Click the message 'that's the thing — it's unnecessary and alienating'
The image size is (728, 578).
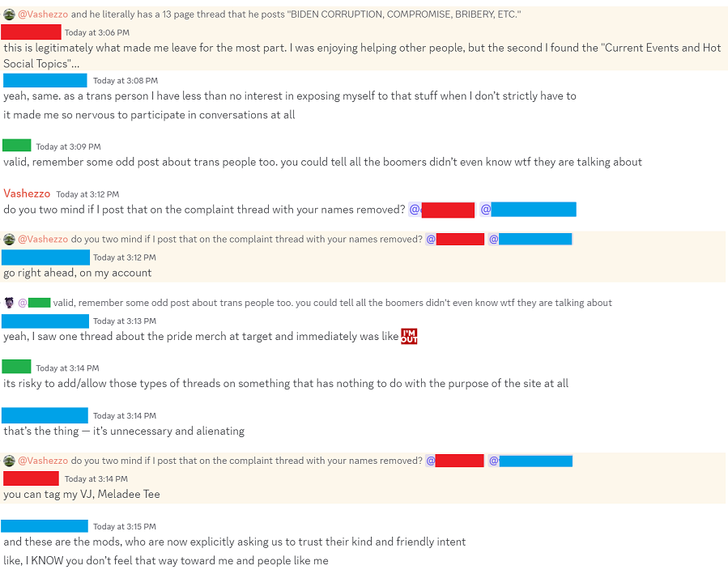[124, 431]
